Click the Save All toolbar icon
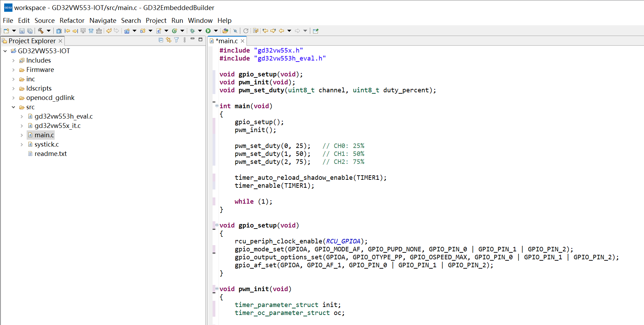This screenshot has height=325, width=644. pyautogui.click(x=30, y=31)
